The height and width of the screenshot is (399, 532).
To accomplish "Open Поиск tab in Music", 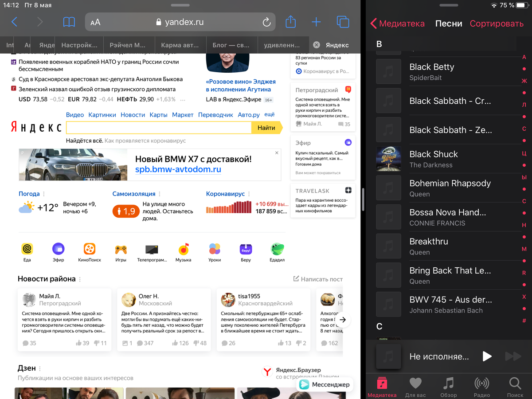I will [x=515, y=386].
